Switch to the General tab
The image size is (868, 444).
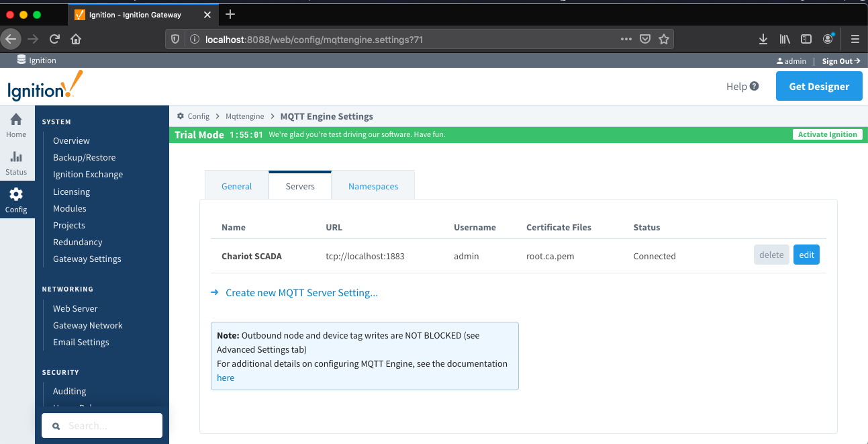coord(236,186)
